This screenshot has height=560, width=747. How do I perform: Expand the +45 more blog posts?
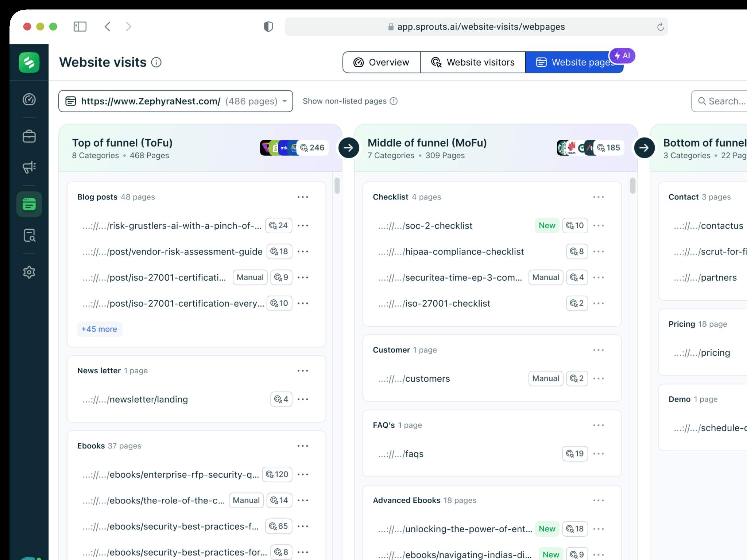tap(99, 329)
